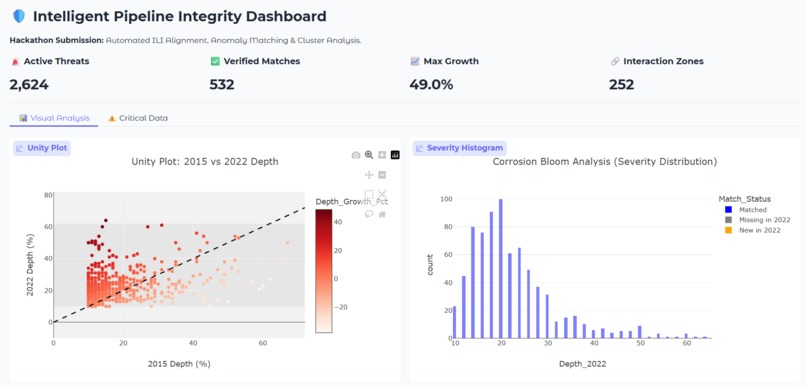Image resolution: width=806 pixels, height=387 pixels.
Task: Click the 2,624 Active Threats value
Action: [29, 84]
